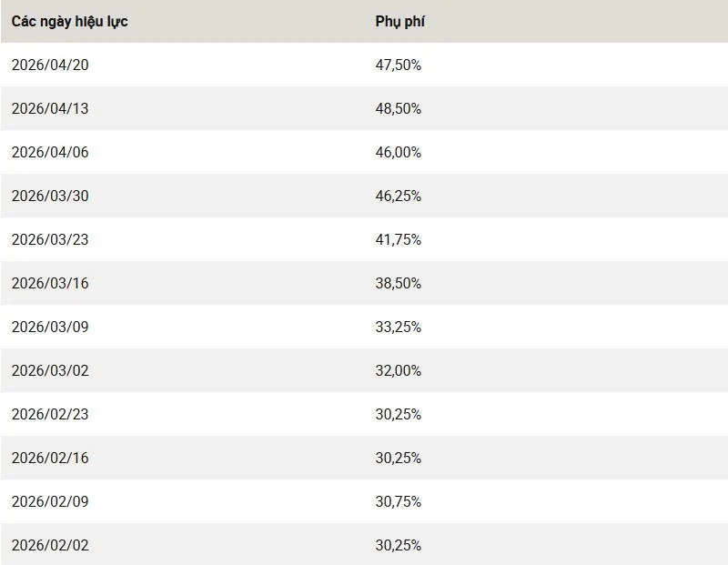Select the 2026/03/16 date cell

pyautogui.click(x=50, y=283)
